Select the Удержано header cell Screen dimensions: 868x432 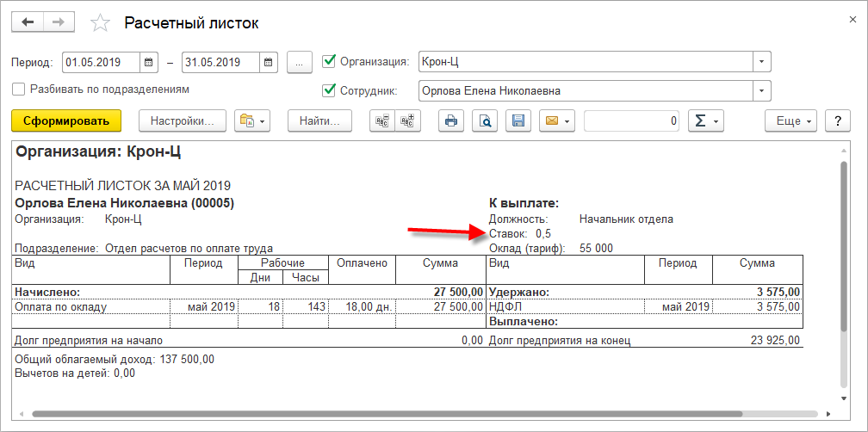[519, 292]
